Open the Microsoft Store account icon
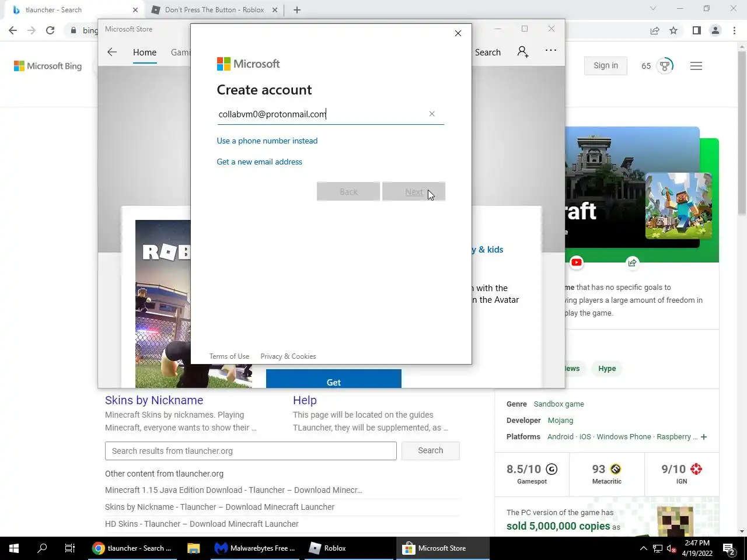 [523, 52]
